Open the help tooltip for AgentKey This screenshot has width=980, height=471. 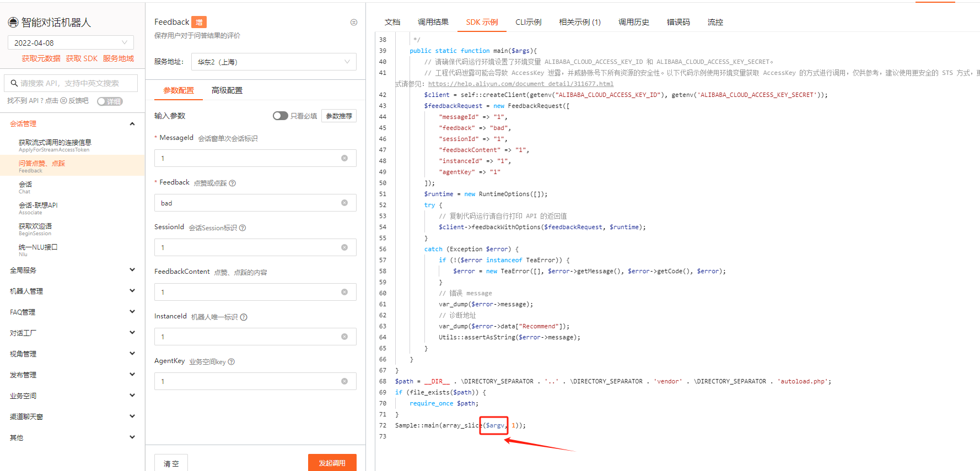coord(231,361)
